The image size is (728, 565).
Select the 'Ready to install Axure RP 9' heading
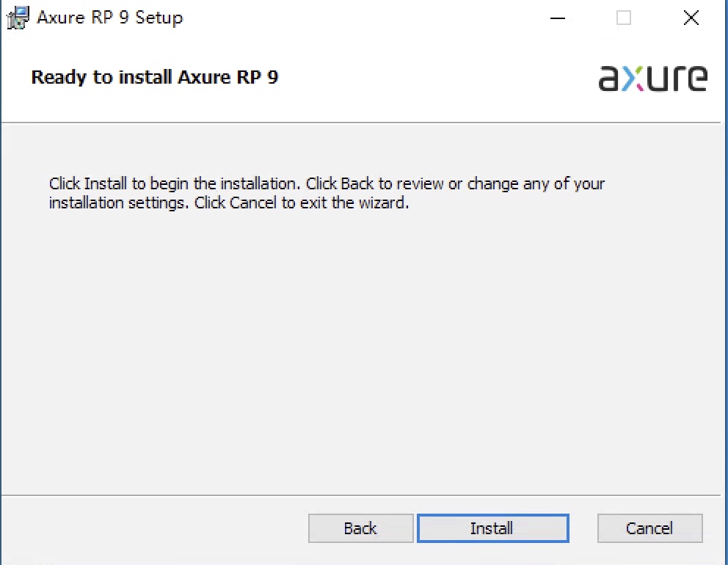154,77
